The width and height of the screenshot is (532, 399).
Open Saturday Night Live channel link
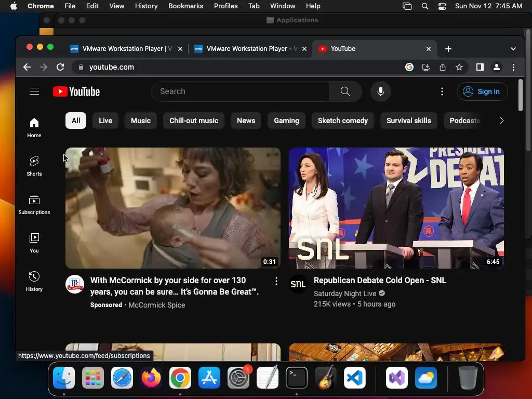click(345, 294)
